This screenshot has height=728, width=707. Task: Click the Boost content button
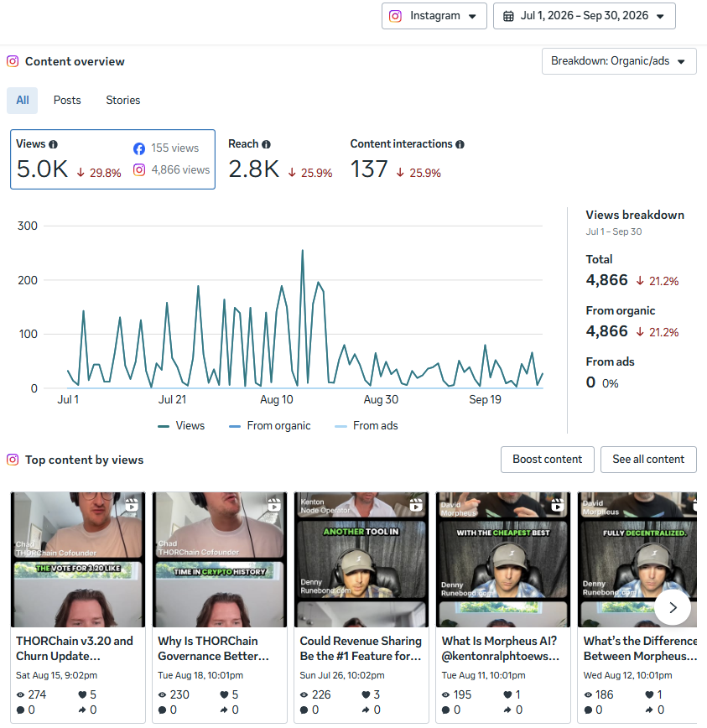(x=548, y=460)
